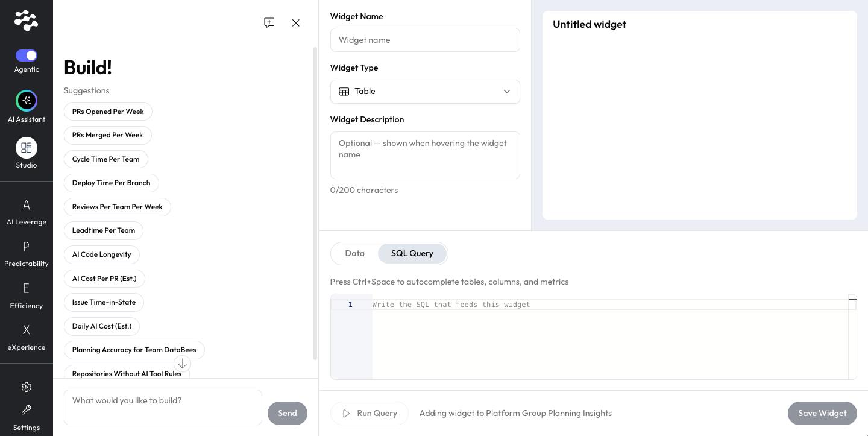868x436 pixels.
Task: Click the wrench Settings icon
Action: [x=27, y=410]
